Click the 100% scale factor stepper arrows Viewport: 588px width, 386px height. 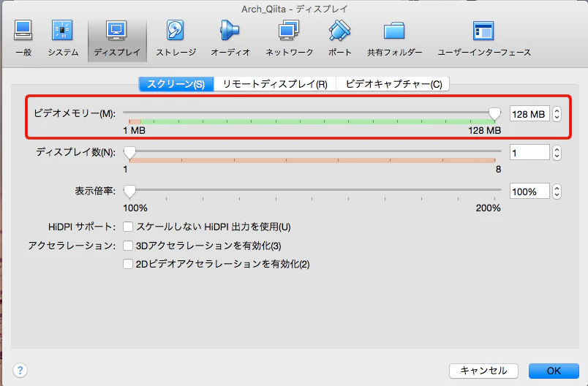pos(557,192)
